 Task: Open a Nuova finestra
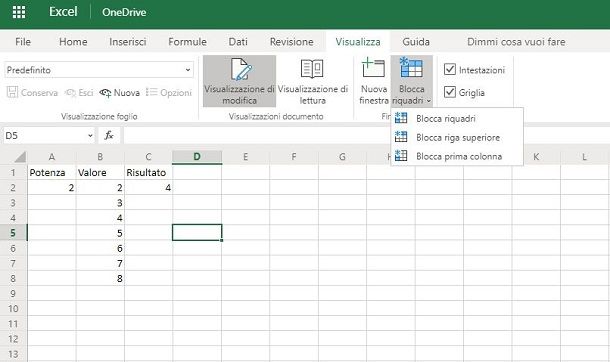point(373,82)
